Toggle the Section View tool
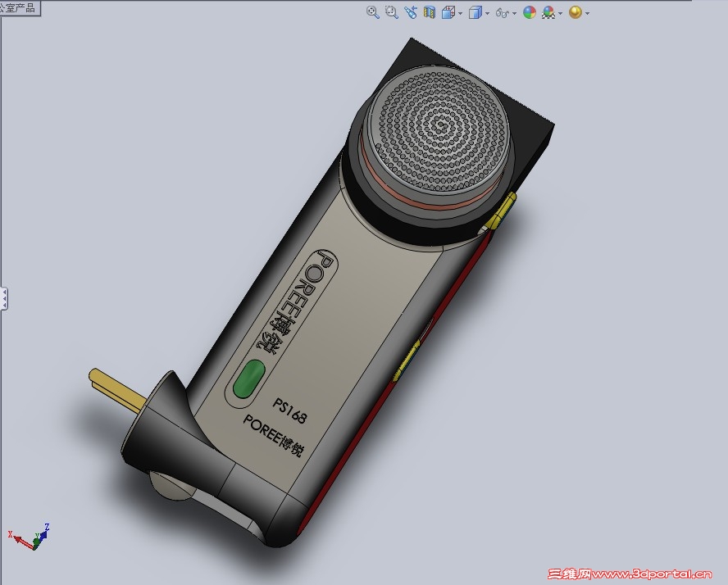 430,12
